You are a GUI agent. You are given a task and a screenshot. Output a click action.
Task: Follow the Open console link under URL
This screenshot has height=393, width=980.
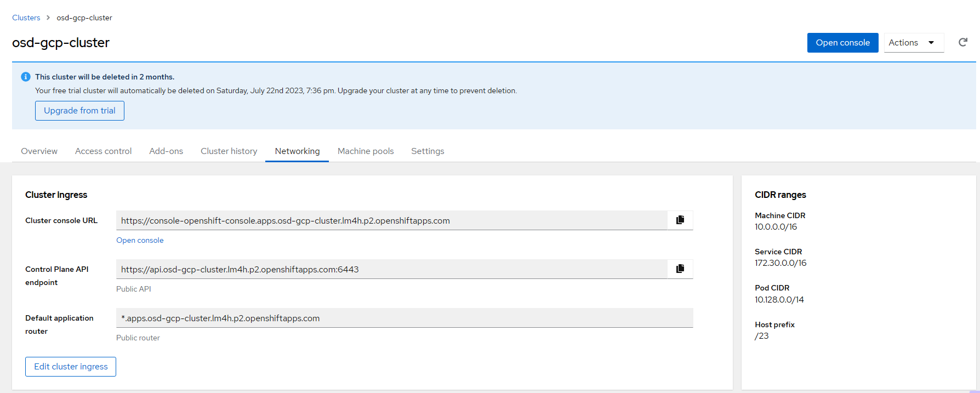pos(140,240)
